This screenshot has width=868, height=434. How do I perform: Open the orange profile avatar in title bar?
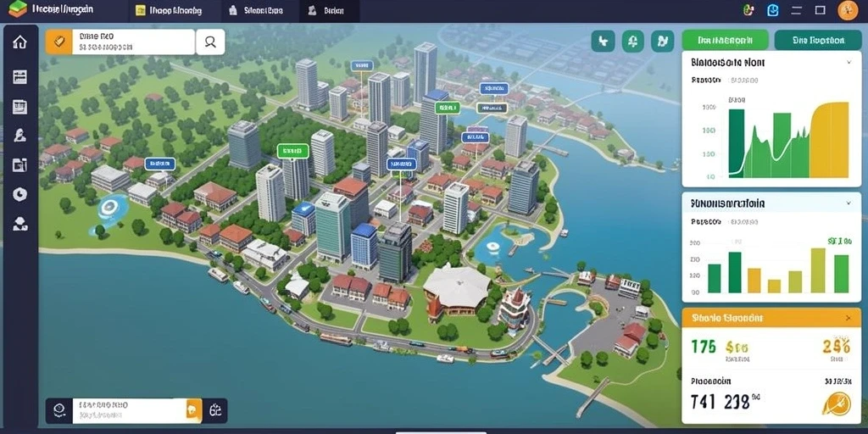[x=848, y=10]
